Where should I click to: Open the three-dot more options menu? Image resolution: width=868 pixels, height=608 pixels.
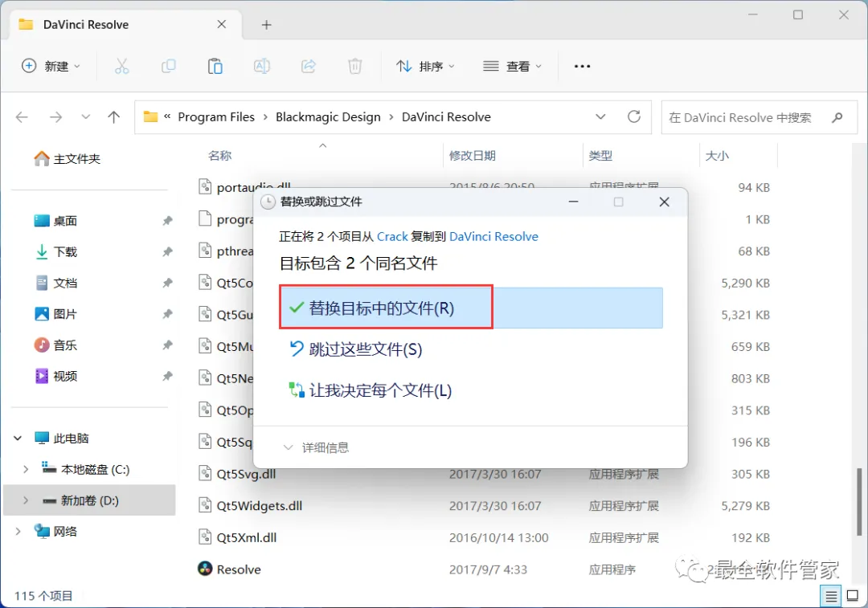click(582, 67)
